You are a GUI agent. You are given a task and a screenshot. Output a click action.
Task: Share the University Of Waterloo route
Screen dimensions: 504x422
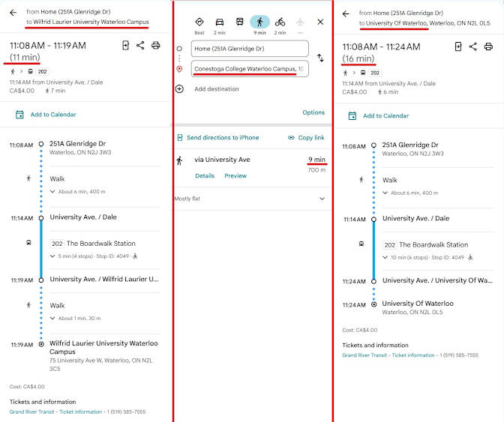tap(472, 46)
